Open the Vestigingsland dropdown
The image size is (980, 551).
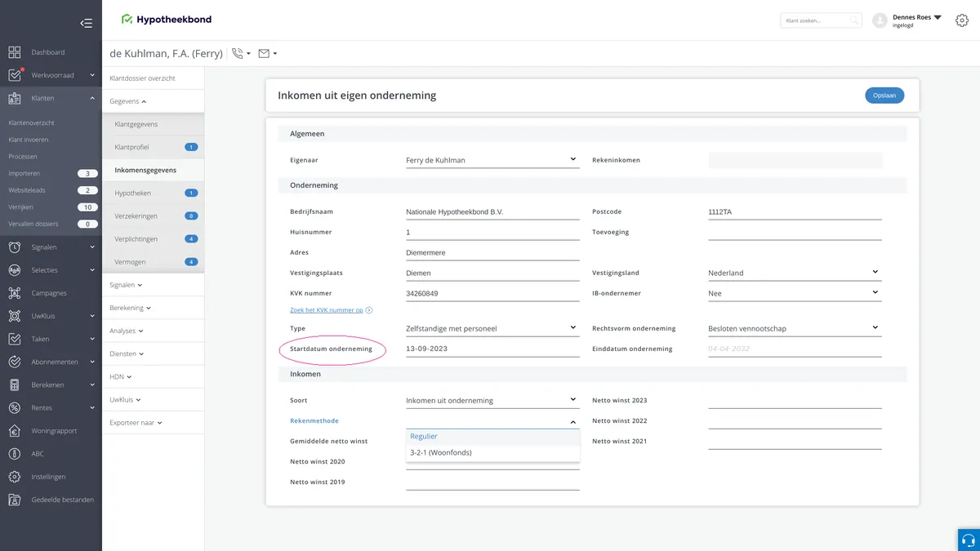[x=795, y=273]
